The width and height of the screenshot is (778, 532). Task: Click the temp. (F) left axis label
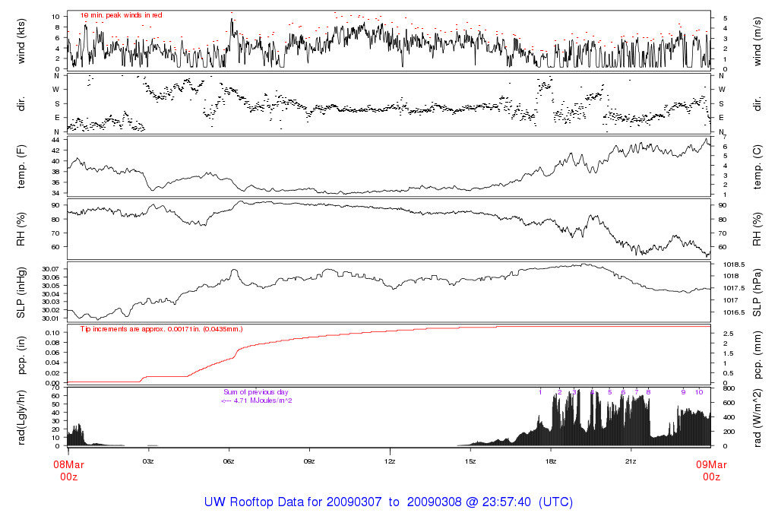[x=22, y=167]
